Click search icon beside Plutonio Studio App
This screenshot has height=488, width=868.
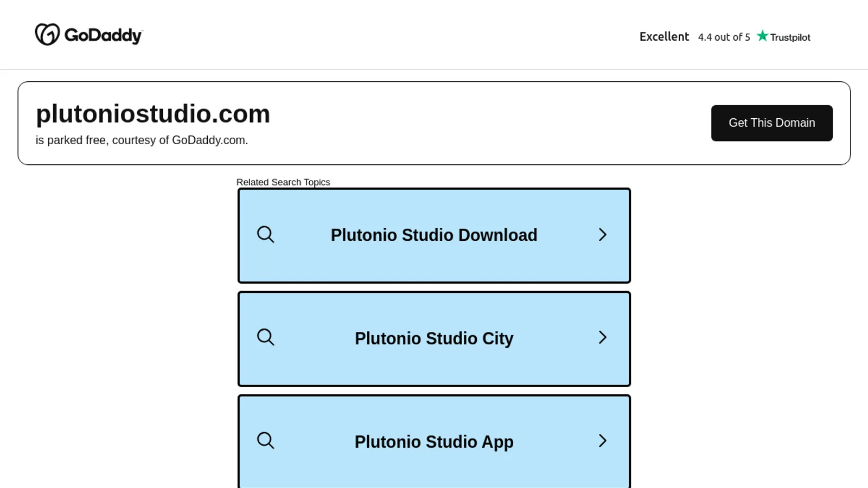pos(265,440)
